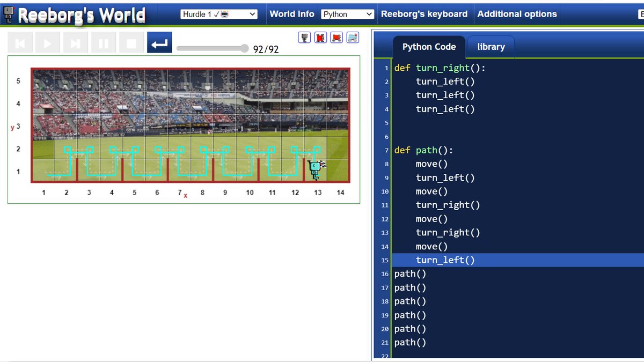Open the Additional options menu
This screenshot has height=362, width=644.
point(517,14)
